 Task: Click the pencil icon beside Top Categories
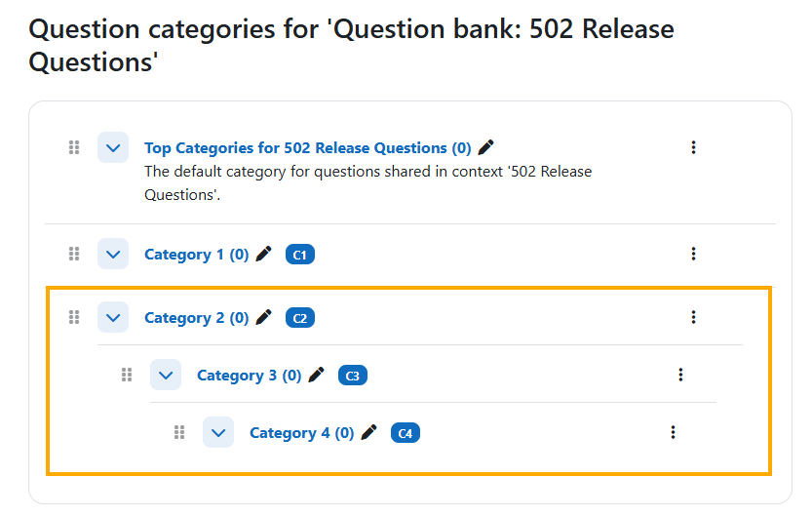tap(486, 147)
